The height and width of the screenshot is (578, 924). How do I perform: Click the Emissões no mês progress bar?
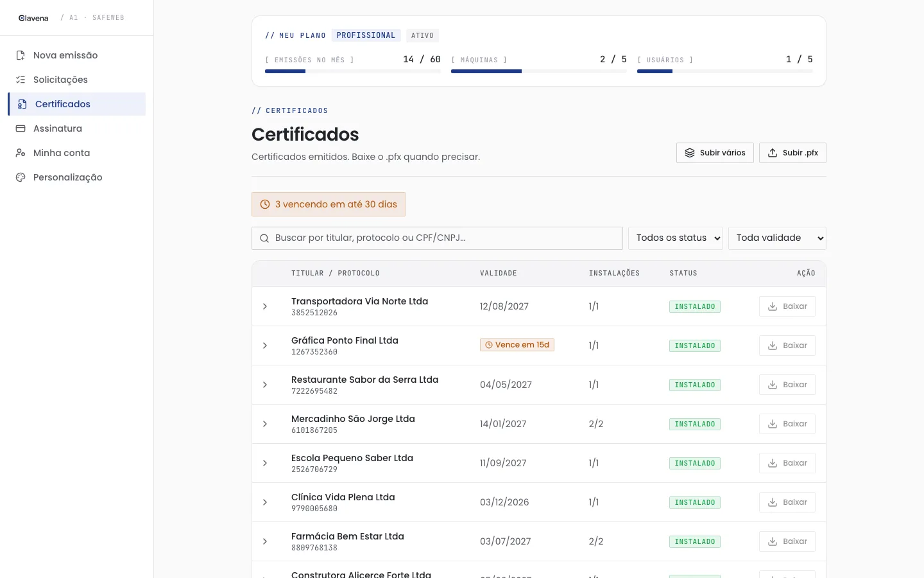coord(353,71)
